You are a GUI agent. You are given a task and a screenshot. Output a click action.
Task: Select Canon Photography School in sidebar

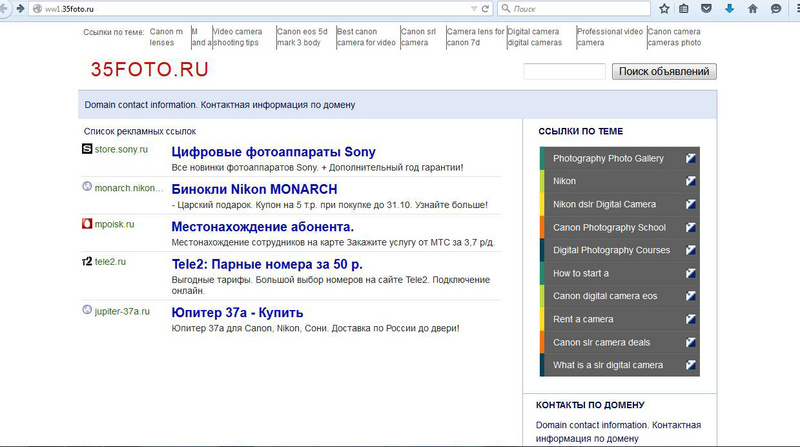coord(608,227)
